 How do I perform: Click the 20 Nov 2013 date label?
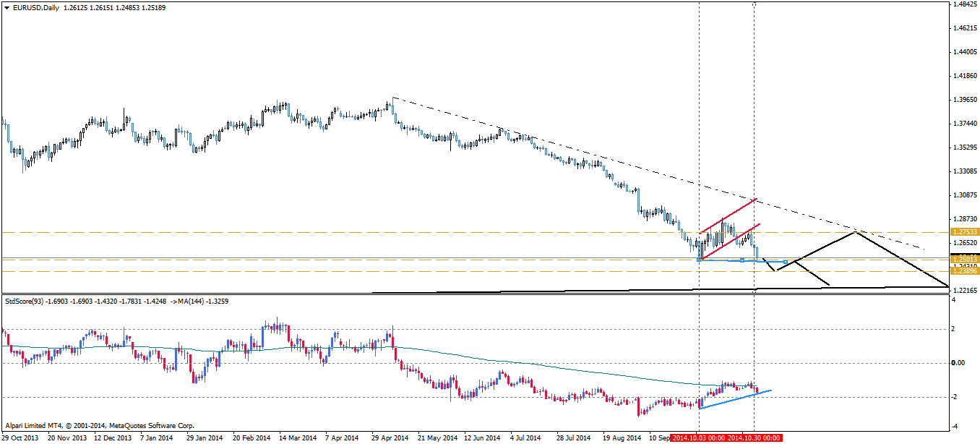(66, 438)
